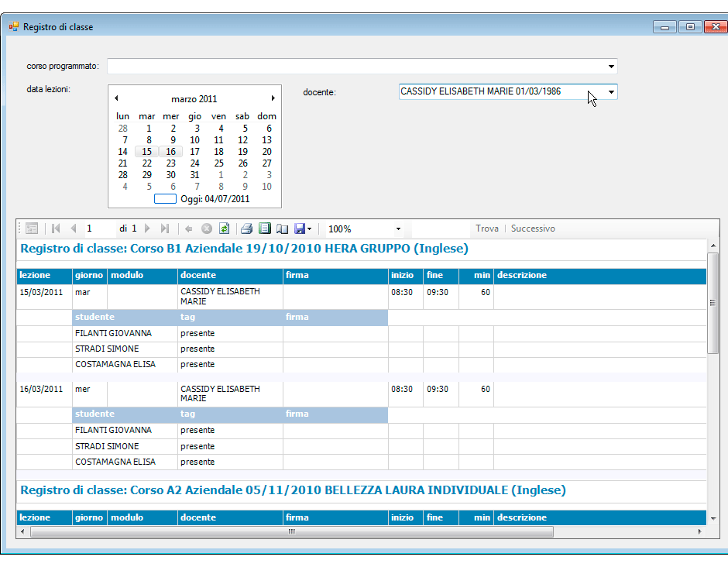Screen dimensions: 728x567
Task: Click the horizontal scroll right arrow
Action: click(699, 531)
